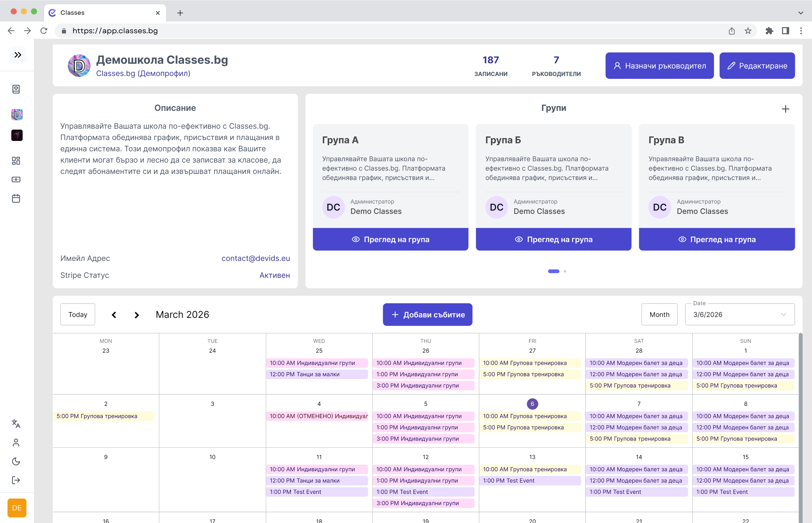Expand the sidebar with double chevron icon
The image size is (812, 523).
coord(18,55)
